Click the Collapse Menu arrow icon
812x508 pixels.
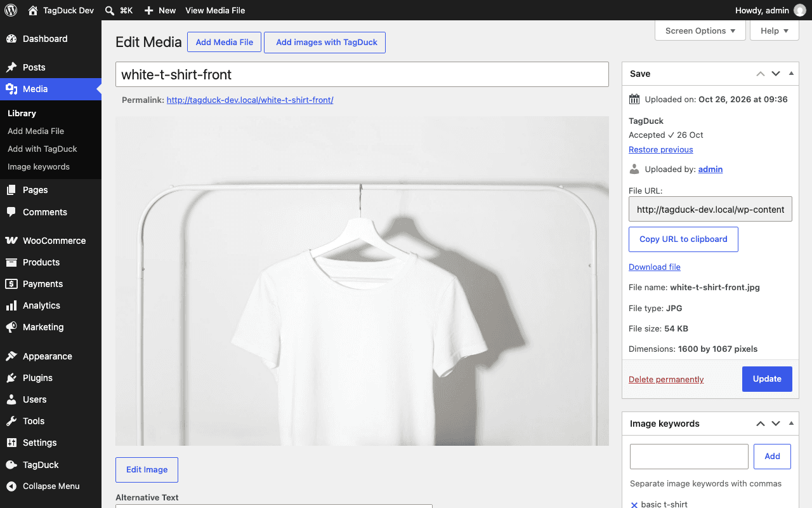11,486
